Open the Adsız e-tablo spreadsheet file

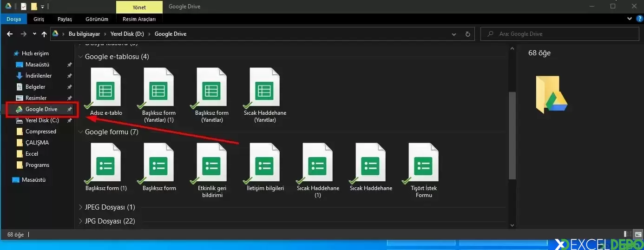pos(105,91)
